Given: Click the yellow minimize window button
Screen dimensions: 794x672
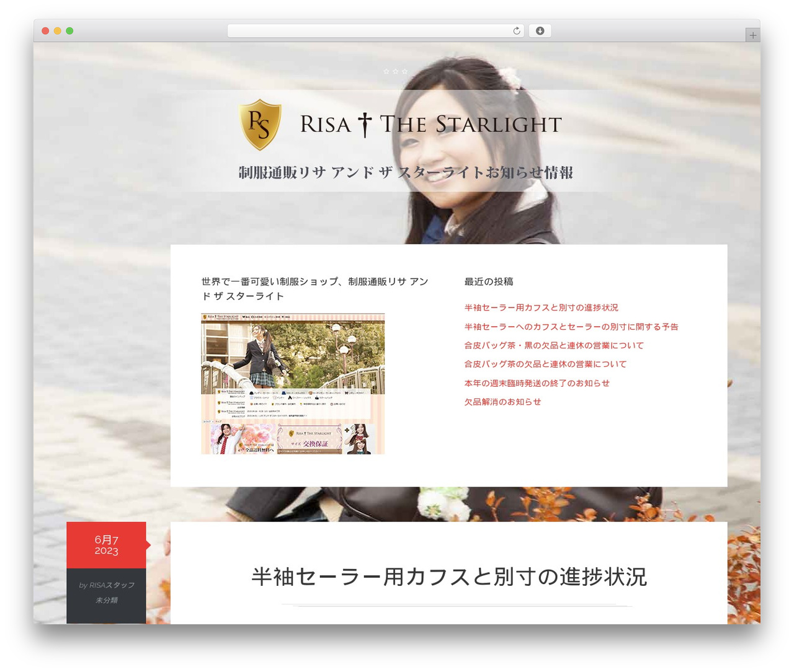Looking at the screenshot, I should pos(58,31).
